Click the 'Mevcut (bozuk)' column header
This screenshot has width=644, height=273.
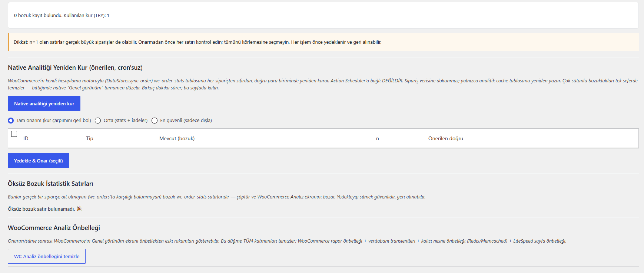[x=177, y=138]
